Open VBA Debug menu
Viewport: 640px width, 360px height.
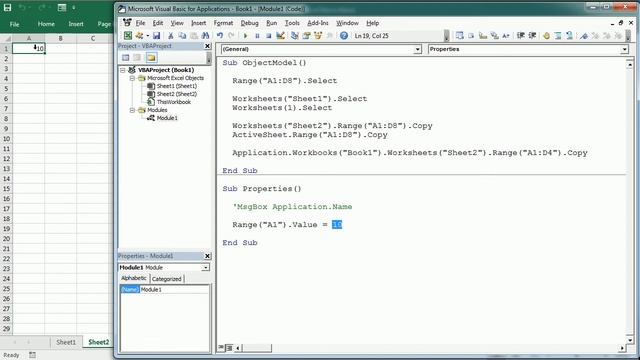click(x=249, y=23)
